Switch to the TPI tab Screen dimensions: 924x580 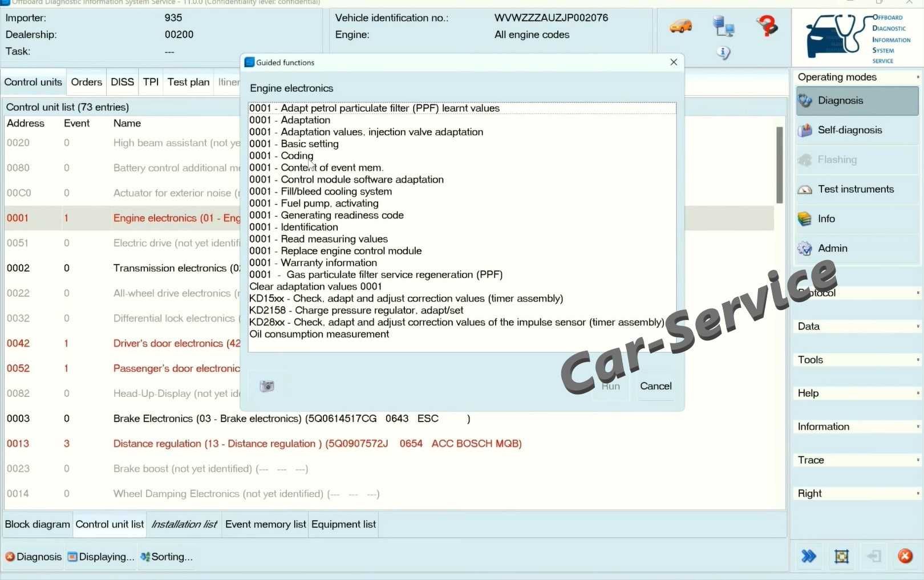click(x=151, y=82)
